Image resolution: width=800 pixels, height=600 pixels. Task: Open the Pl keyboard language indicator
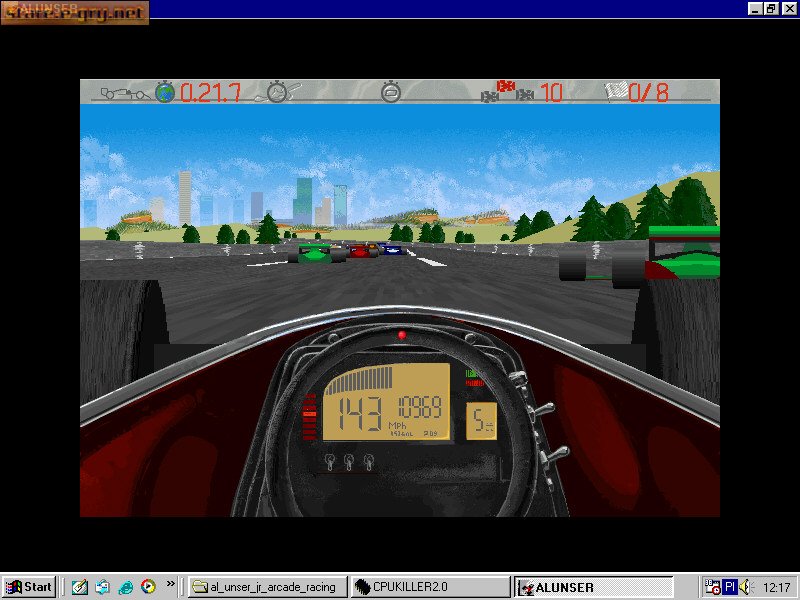730,587
